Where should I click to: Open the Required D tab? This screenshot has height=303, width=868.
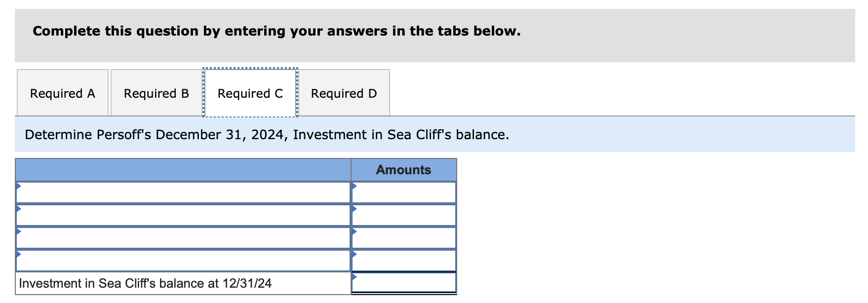pos(344,93)
